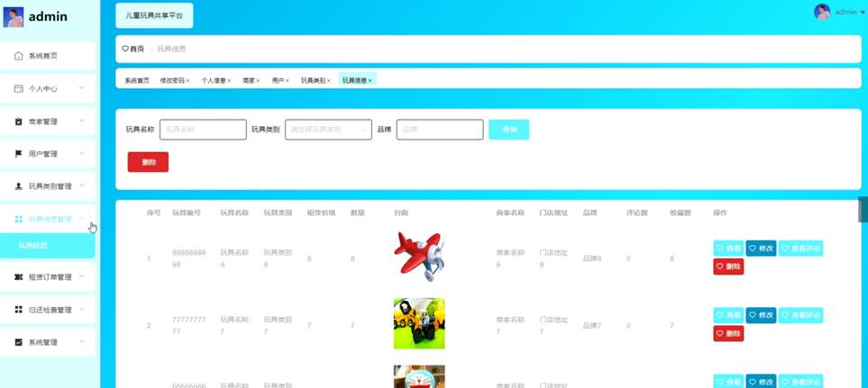Close the 玩具类别 tab with its x

pyautogui.click(x=329, y=81)
